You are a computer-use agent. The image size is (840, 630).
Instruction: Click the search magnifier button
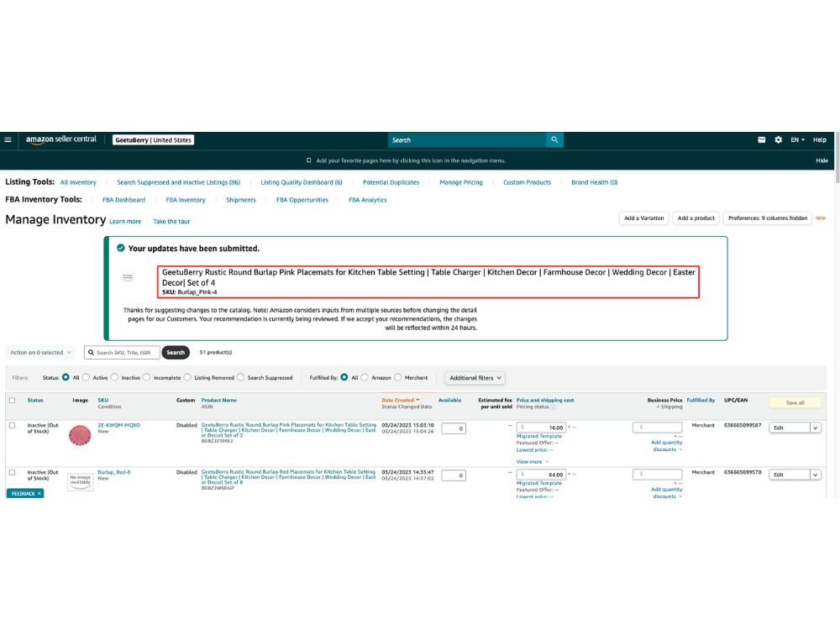pos(554,139)
